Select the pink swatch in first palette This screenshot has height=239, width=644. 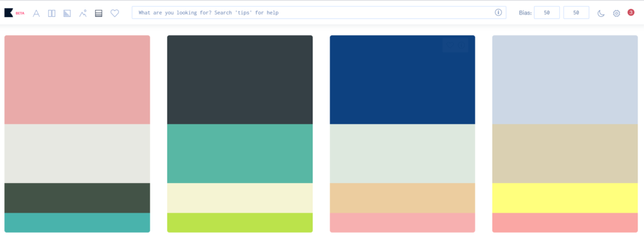pos(77,80)
